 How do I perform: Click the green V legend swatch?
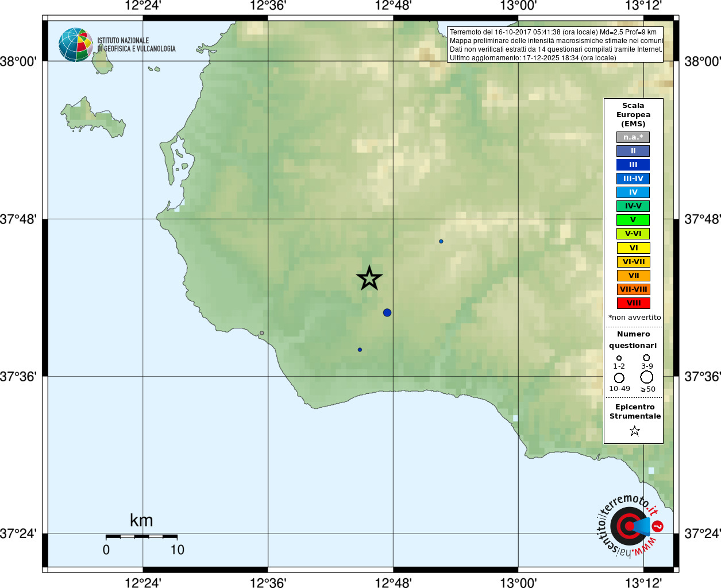pyautogui.click(x=633, y=220)
